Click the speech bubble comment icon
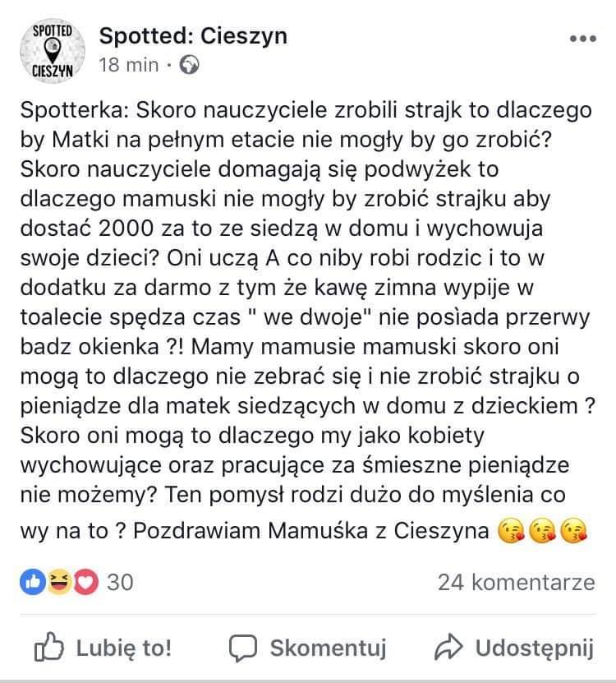 point(243,648)
